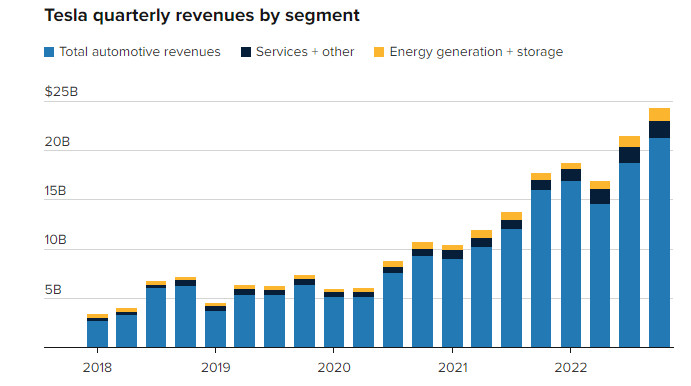Click the yellow Energy generation + storage swatch
The height and width of the screenshot is (386, 691).
pyautogui.click(x=379, y=52)
